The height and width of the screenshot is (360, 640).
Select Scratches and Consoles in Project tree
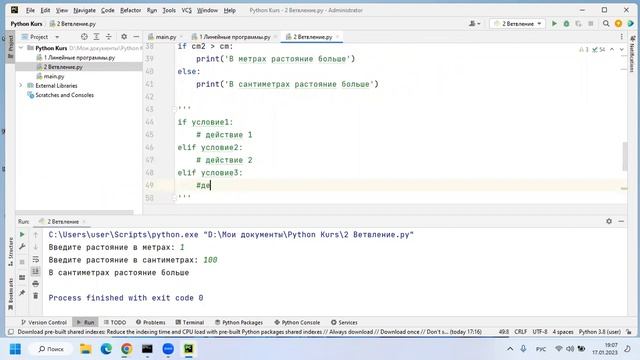click(64, 95)
